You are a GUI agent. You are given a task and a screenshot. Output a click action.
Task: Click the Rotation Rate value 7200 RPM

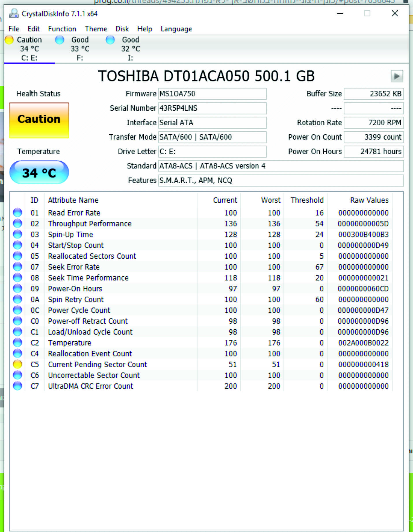tap(374, 123)
